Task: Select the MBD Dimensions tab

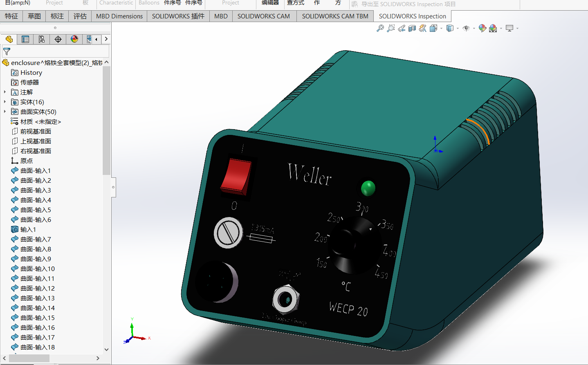Action: (119, 16)
